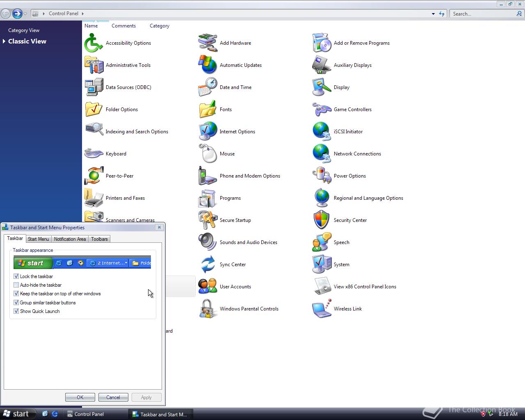Open the Automatic Updates icon
Screen dimensions: 525x420
pyautogui.click(x=208, y=65)
